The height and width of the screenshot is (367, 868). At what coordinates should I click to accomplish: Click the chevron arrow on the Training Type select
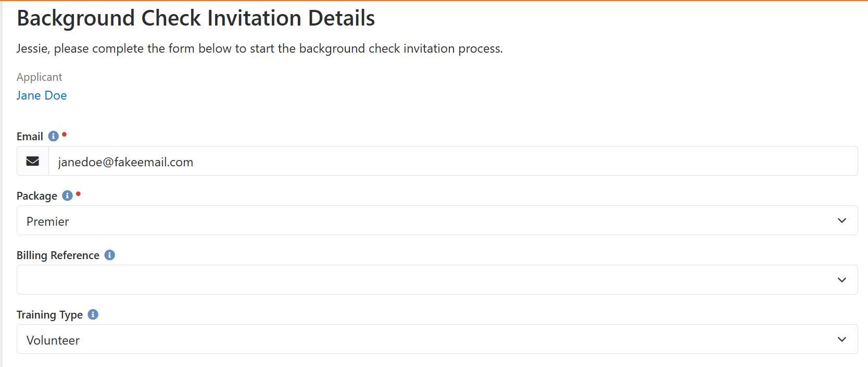tap(842, 339)
